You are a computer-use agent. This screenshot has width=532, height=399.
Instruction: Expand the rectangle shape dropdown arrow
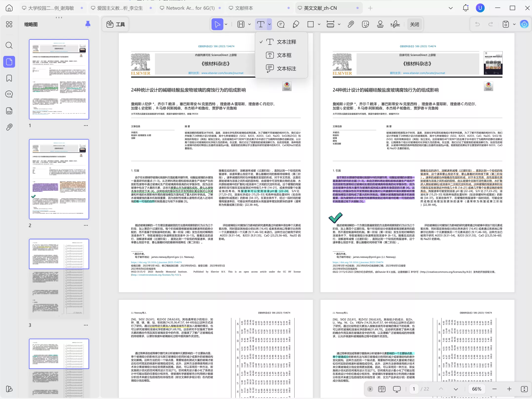coord(319,24)
